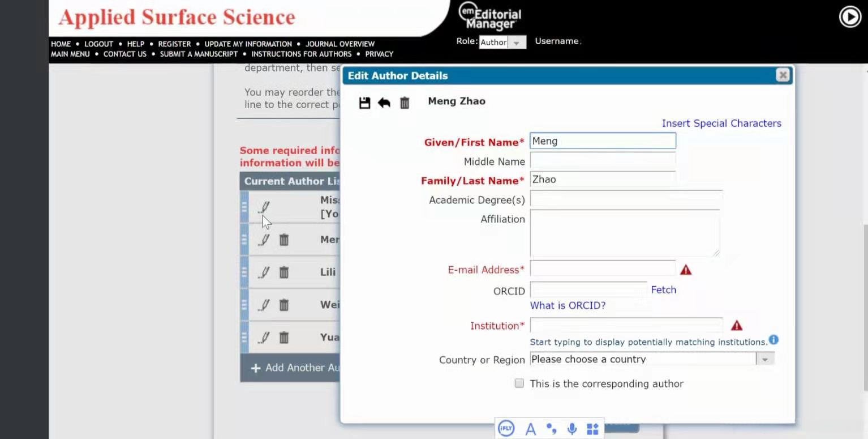Select REGISTER in the top navigation
The image size is (868, 439).
click(x=174, y=44)
